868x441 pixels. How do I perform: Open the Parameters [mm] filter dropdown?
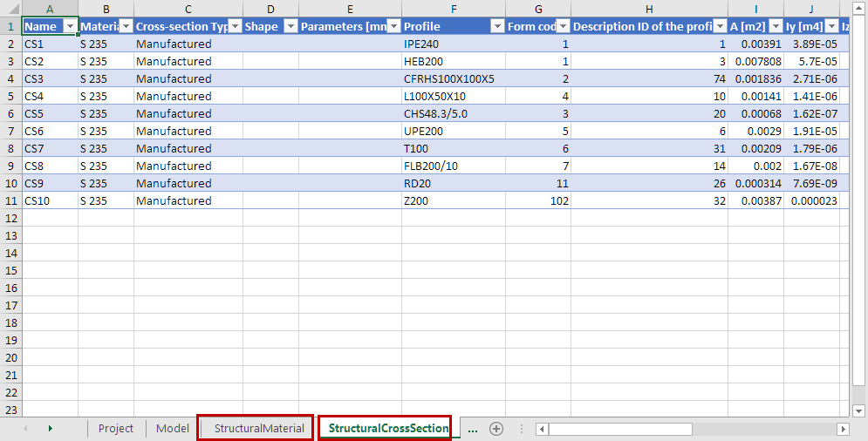point(394,26)
